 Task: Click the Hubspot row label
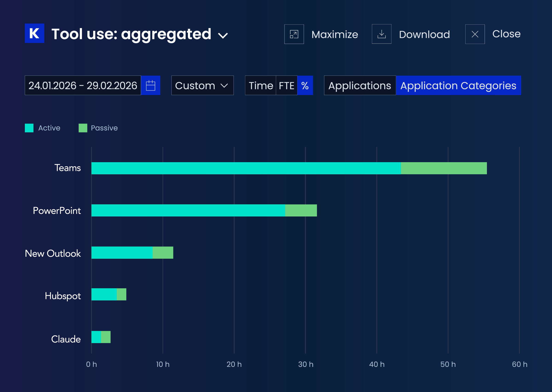[x=63, y=296]
